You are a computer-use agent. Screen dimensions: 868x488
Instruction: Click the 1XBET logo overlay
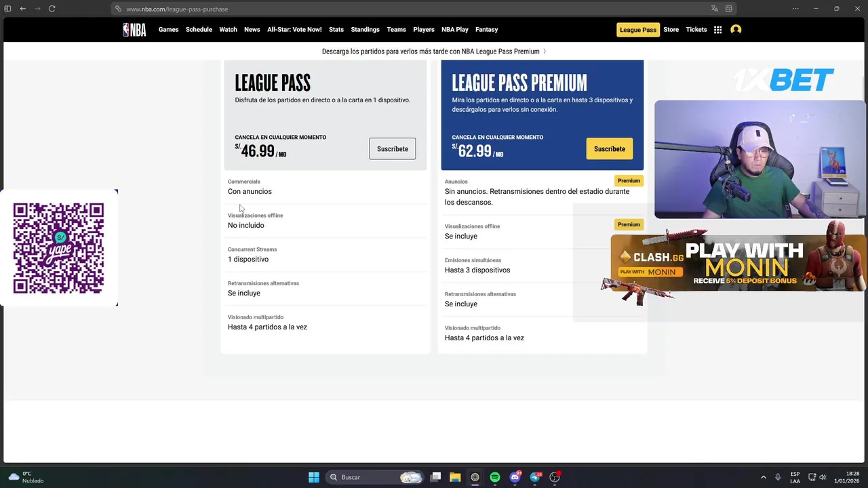pos(784,81)
